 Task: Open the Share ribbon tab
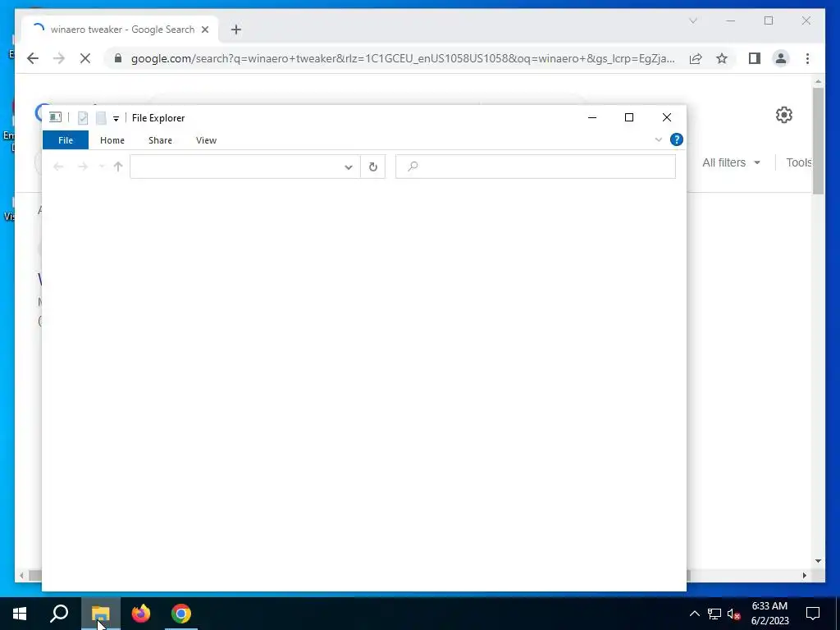click(x=160, y=140)
